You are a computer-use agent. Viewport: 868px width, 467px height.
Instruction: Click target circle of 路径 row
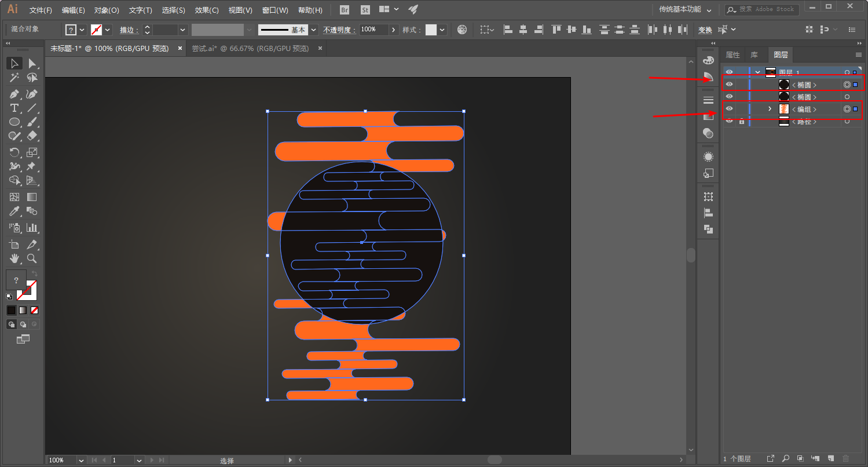(847, 121)
